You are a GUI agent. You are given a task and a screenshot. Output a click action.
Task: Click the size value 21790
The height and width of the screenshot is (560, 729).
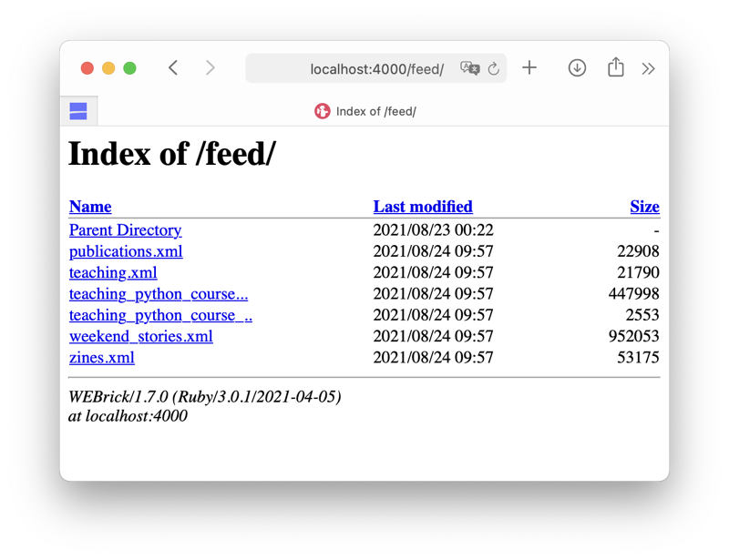click(x=638, y=272)
